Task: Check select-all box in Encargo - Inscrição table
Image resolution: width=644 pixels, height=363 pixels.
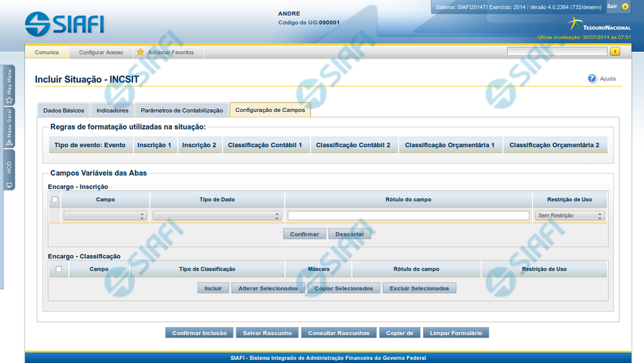Action: [x=55, y=199]
